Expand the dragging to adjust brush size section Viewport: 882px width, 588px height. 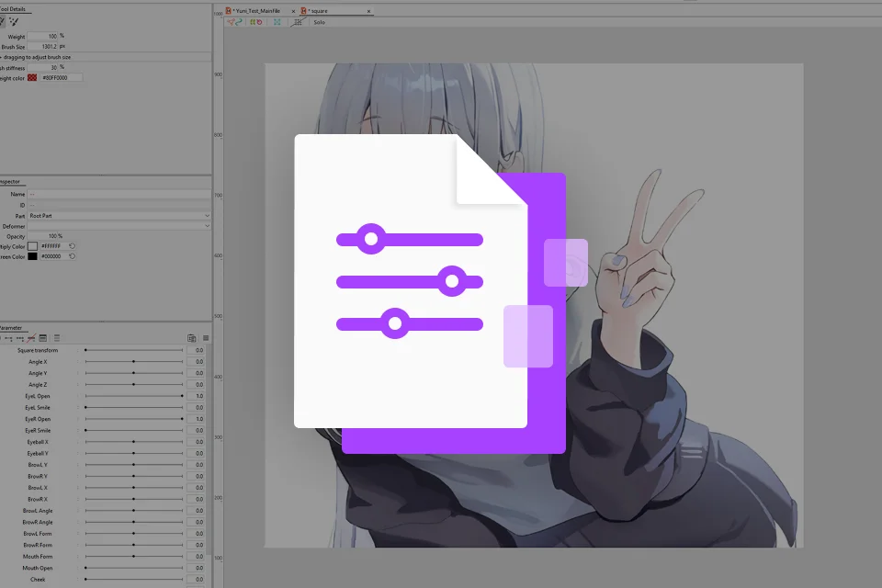tap(36, 57)
